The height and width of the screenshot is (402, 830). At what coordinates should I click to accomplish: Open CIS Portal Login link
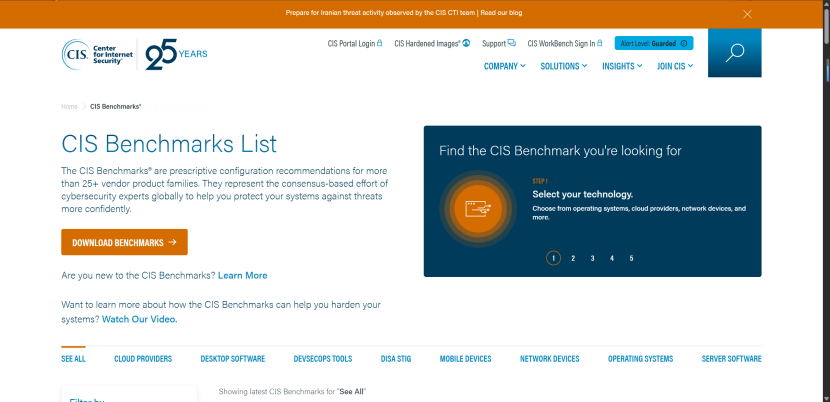[355, 43]
